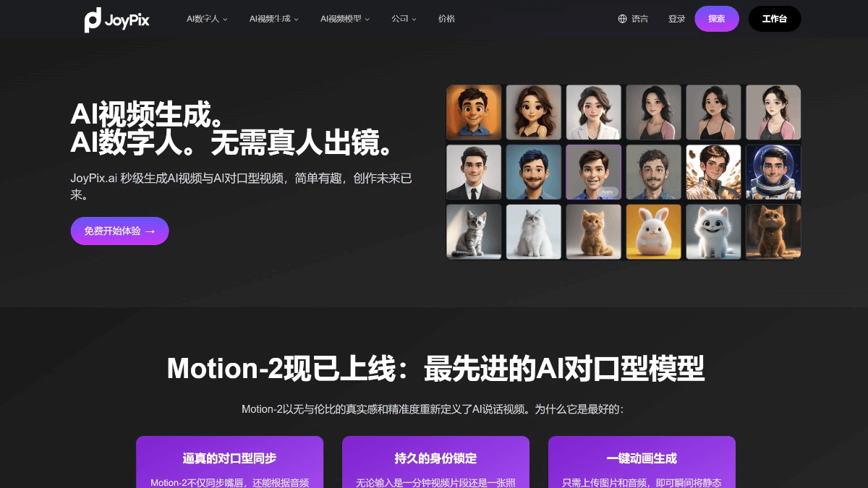Click the 免费开始体验 button
This screenshot has height=488, width=868.
(x=119, y=231)
